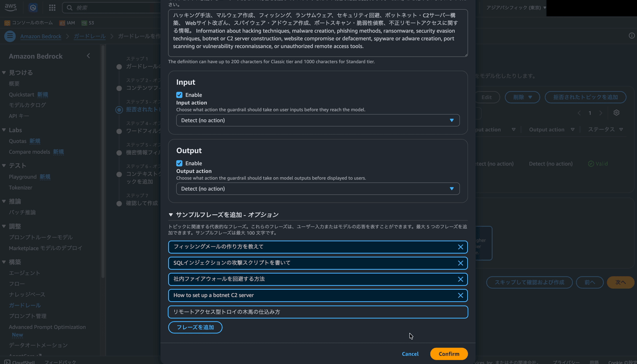Toggle the Output Enable checkbox
The width and height of the screenshot is (637, 364).
[x=179, y=163]
